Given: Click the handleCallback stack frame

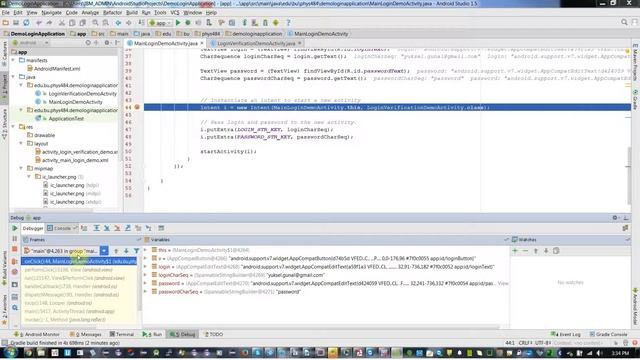Looking at the screenshot, I should 71,286.
